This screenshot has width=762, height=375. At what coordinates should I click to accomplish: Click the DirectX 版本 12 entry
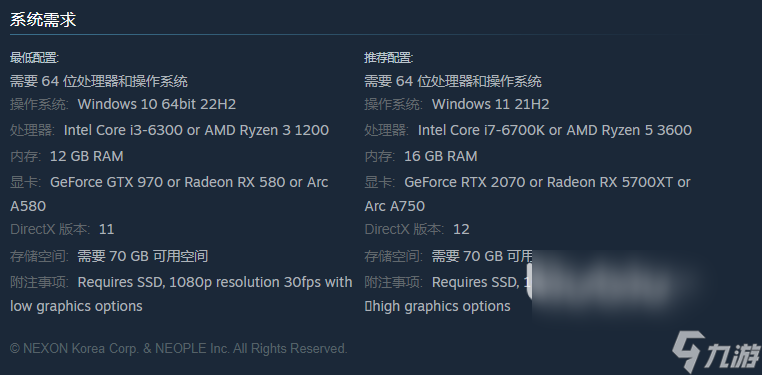click(417, 229)
